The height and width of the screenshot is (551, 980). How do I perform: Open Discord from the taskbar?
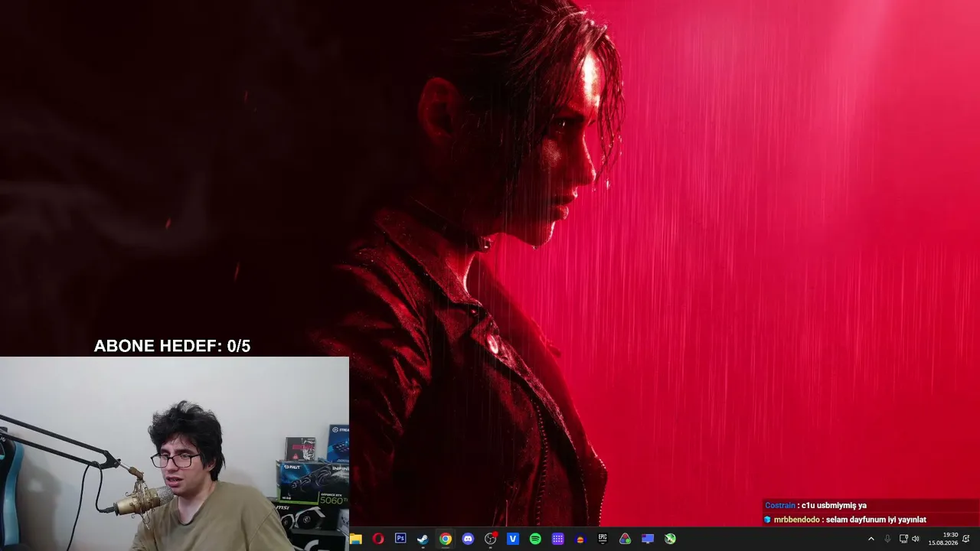pyautogui.click(x=468, y=539)
